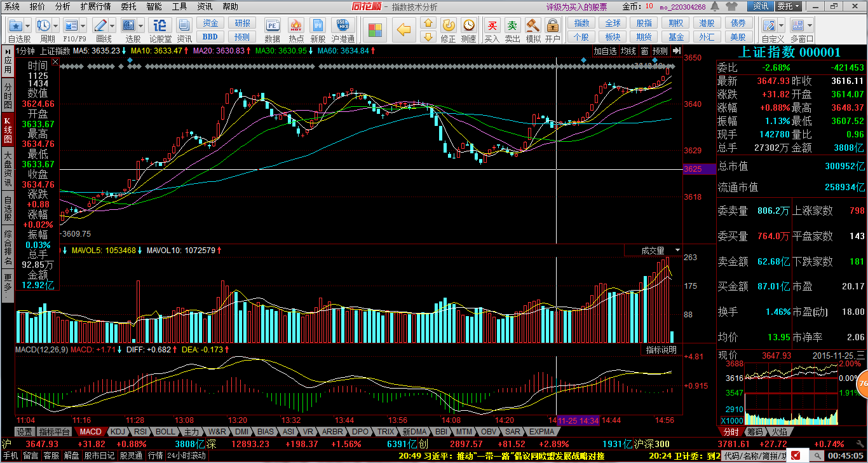Open the 成交量 indicator dropdown

(677, 251)
